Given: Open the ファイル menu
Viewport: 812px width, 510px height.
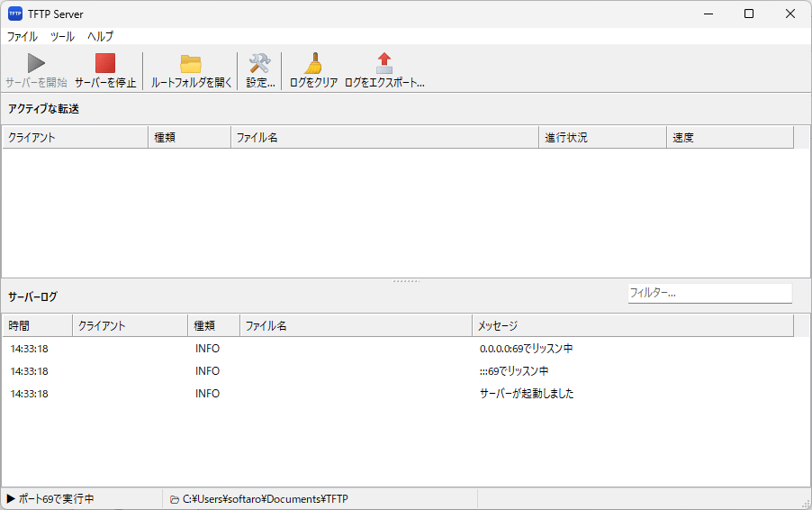Looking at the screenshot, I should click(x=23, y=37).
